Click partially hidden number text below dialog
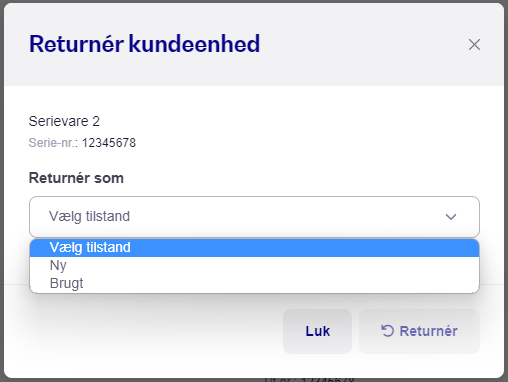Image resolution: width=508 pixels, height=382 pixels. (309, 379)
